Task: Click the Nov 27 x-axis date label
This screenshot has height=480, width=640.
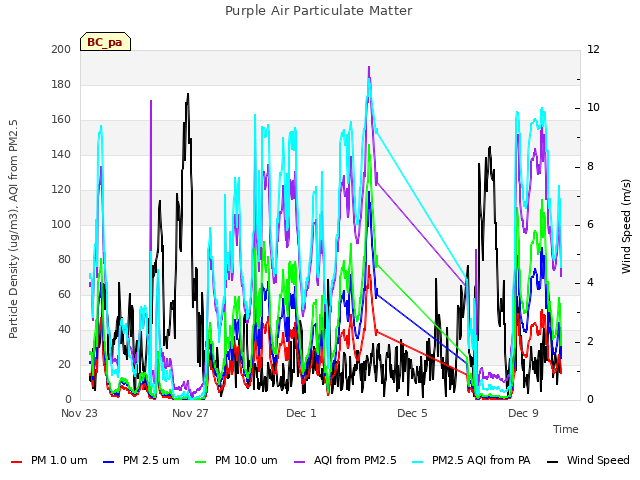Action: (x=190, y=413)
